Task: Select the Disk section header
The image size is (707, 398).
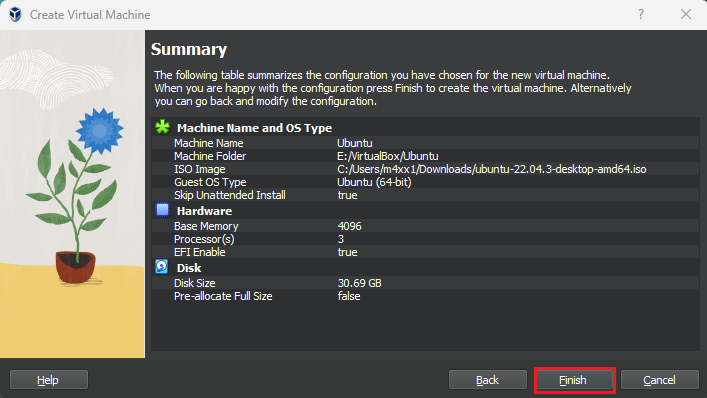Action: pos(189,268)
